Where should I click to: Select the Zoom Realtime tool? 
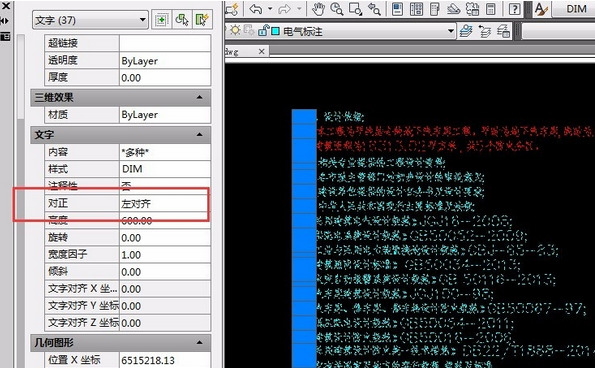tap(337, 9)
